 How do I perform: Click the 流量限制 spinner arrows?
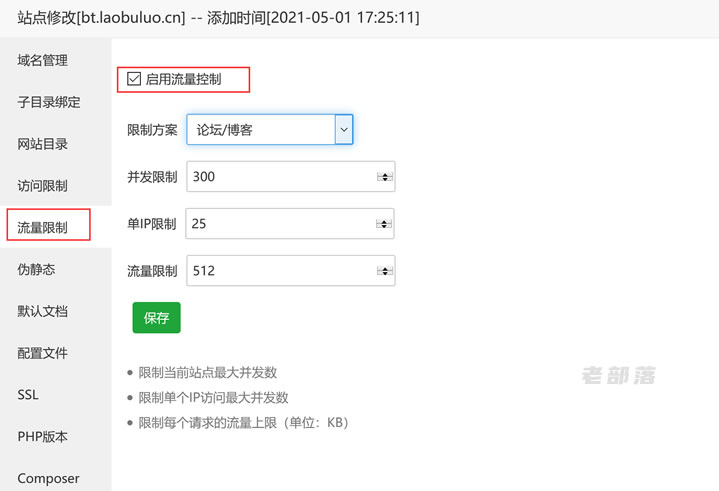[385, 271]
